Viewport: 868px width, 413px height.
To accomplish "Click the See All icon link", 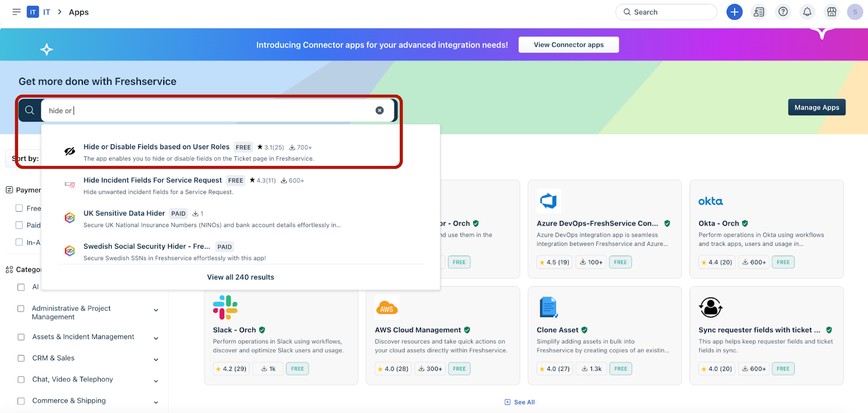I will (x=520, y=402).
